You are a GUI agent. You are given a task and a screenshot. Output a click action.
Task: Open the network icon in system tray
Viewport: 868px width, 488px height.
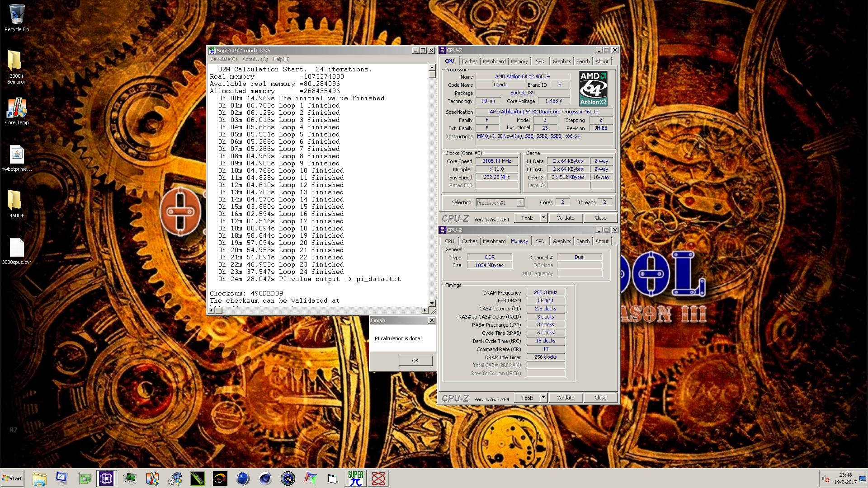pos(863,479)
